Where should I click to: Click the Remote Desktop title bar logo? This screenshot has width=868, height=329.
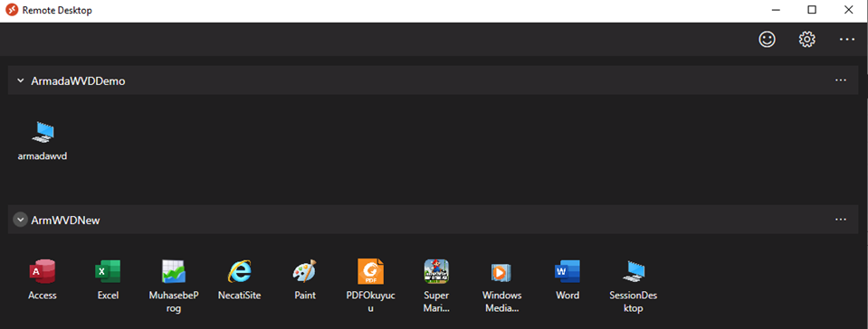pos(12,10)
